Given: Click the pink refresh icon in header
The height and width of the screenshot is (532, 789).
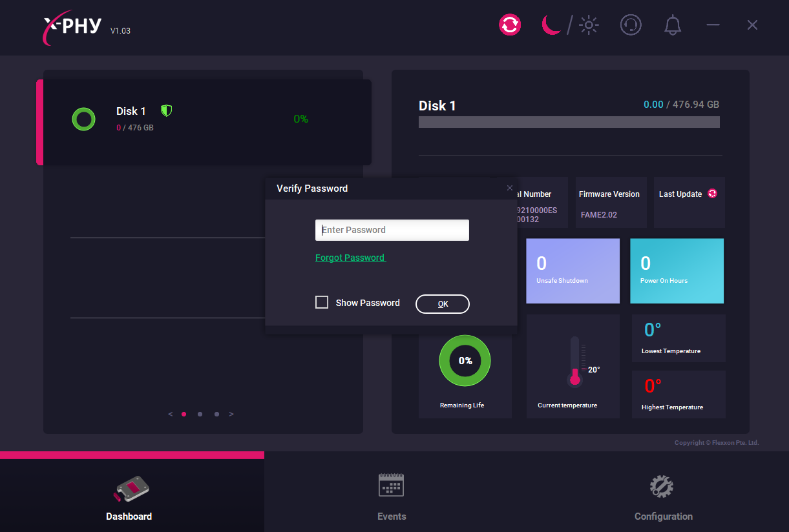Looking at the screenshot, I should pyautogui.click(x=509, y=25).
